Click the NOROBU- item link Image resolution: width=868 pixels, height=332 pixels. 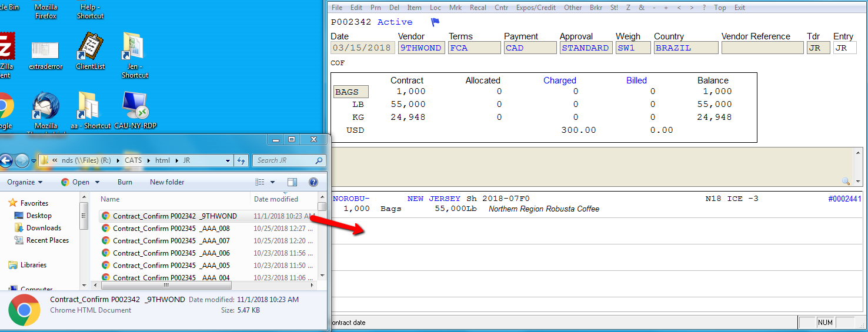[x=351, y=199]
